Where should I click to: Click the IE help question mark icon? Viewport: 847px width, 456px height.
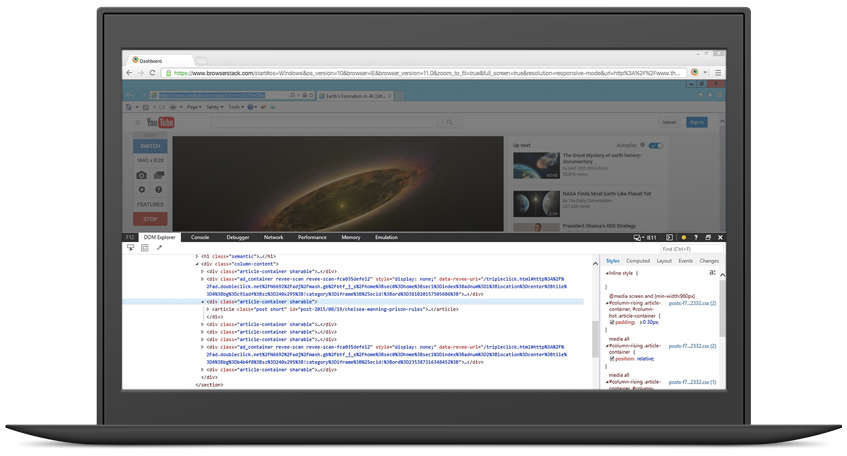(x=251, y=107)
